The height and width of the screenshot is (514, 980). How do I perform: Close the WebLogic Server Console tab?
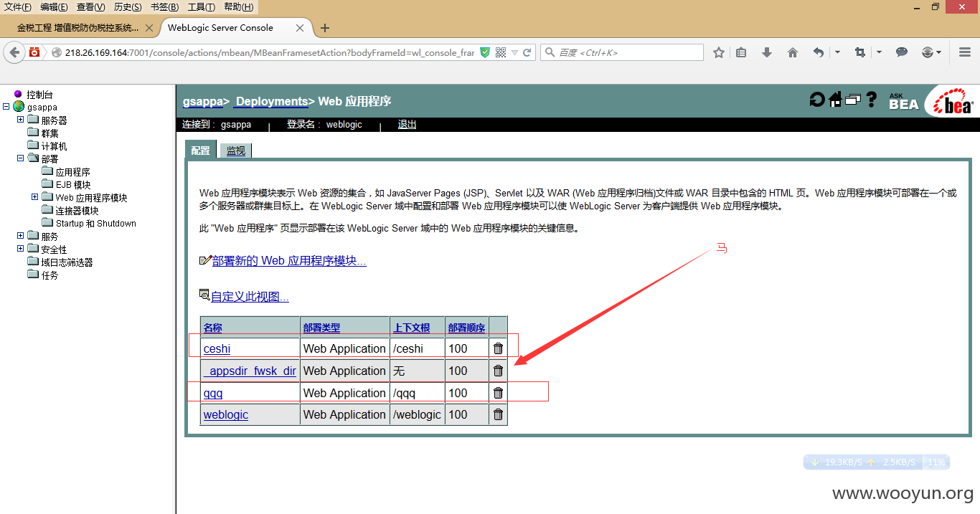[x=301, y=28]
